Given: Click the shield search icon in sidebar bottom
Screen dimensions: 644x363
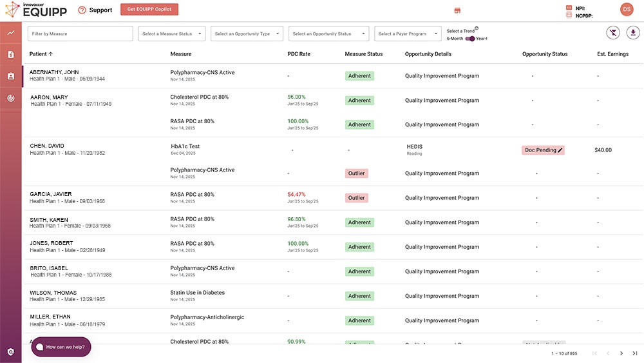Looking at the screenshot, I should click(11, 351).
